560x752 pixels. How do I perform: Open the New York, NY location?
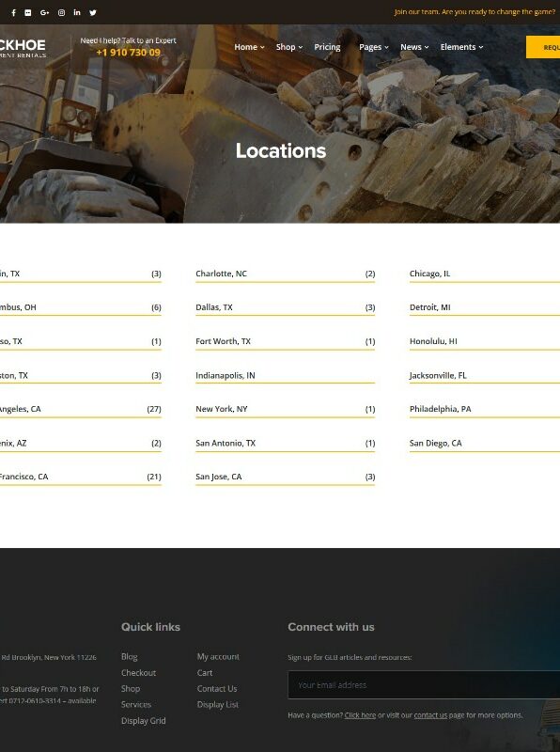click(x=285, y=409)
